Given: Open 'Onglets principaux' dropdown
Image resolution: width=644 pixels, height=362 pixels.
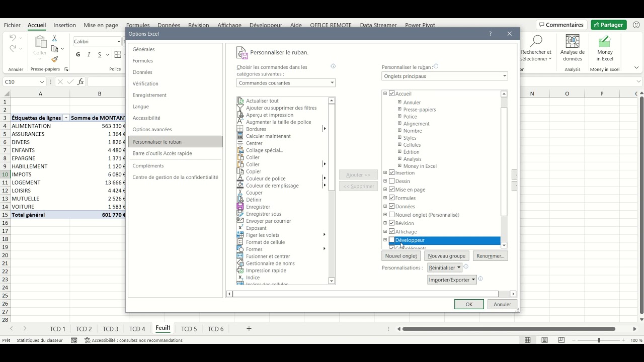Looking at the screenshot, I should point(445,76).
